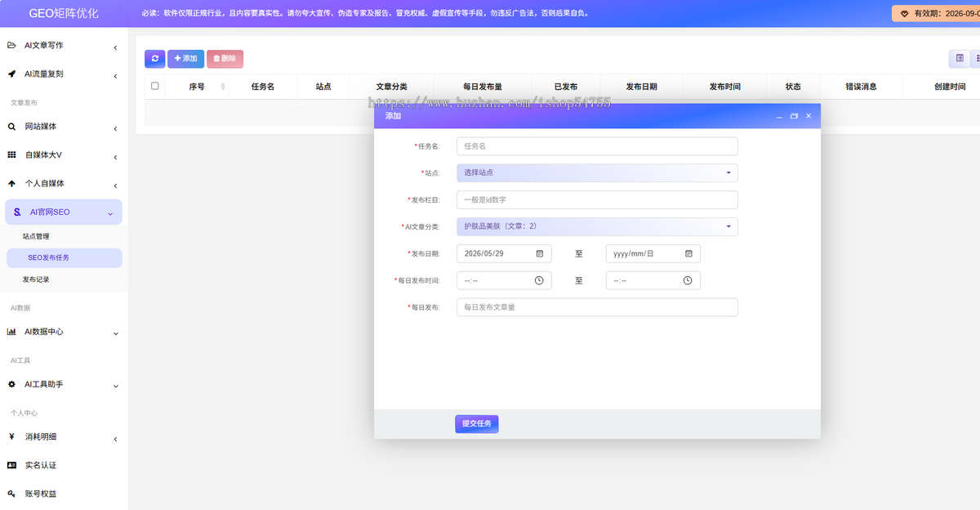Click the yen icon beside 消耗明细

(11, 436)
